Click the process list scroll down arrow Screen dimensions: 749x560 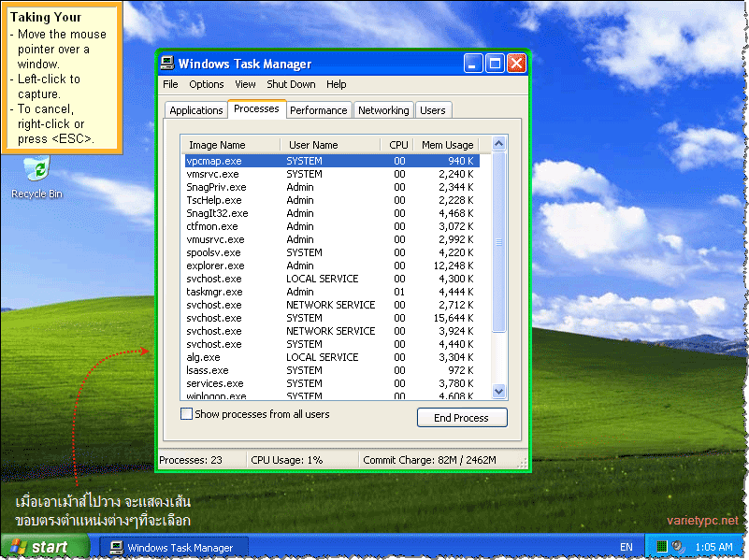(x=498, y=392)
